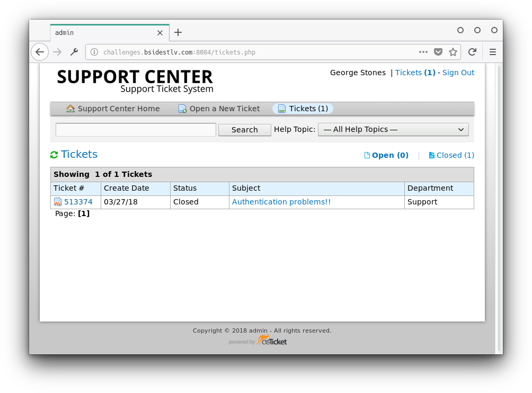Image resolution: width=532 pixels, height=393 pixels.
Task: Reload the page with the refresh icon
Action: coord(472,52)
